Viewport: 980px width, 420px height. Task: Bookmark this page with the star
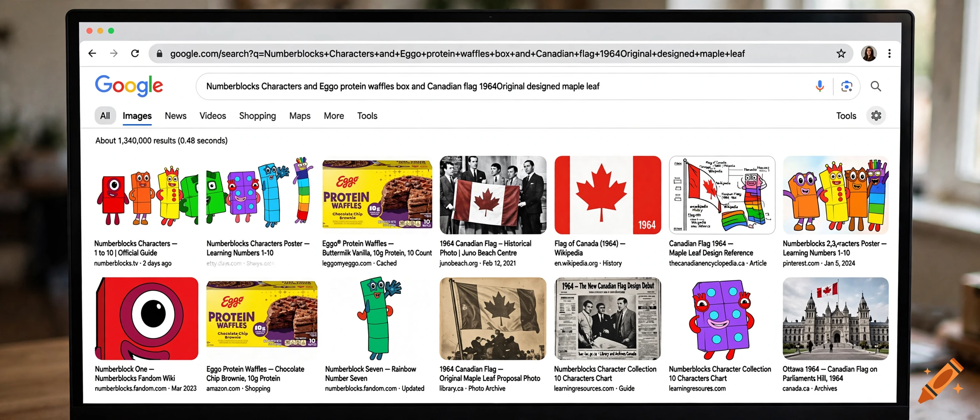[841, 53]
